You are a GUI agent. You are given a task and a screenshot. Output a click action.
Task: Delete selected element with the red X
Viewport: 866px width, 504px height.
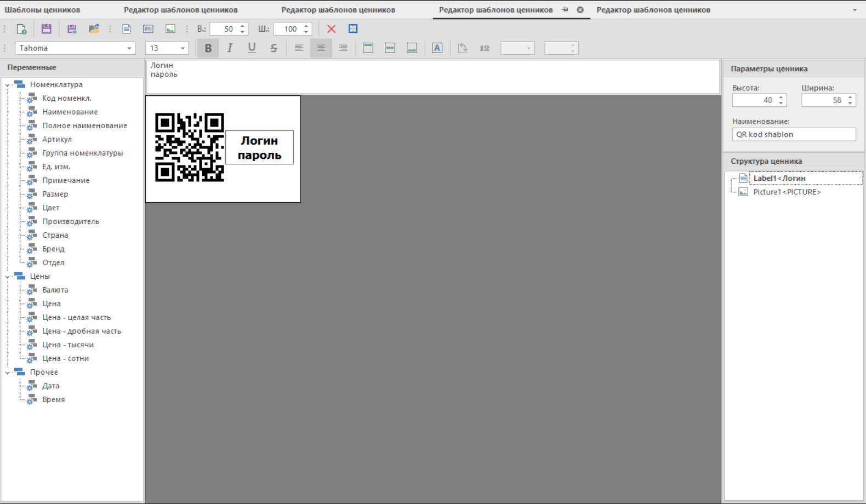click(x=331, y=29)
